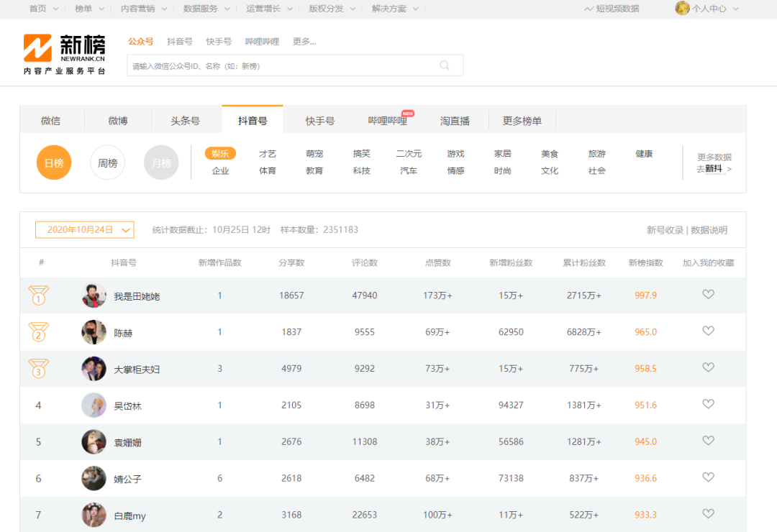Select the 周榜 weekly ranking button
This screenshot has height=532, width=777.
[107, 162]
